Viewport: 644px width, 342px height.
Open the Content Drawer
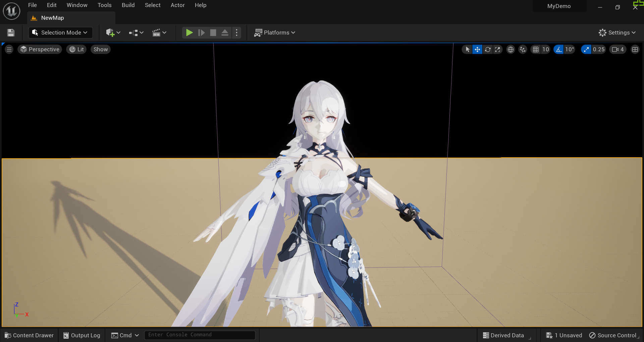[x=29, y=335]
